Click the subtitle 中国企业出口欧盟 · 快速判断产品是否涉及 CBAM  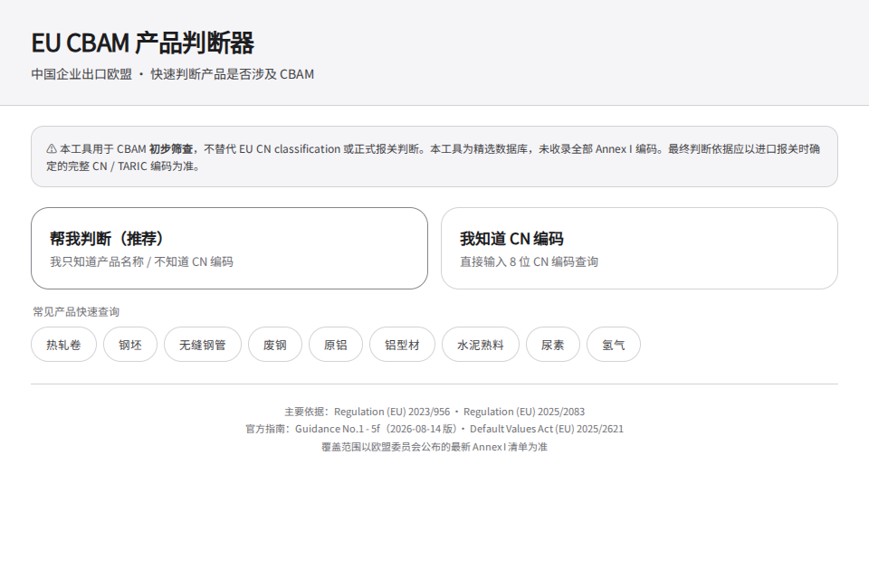click(x=172, y=74)
